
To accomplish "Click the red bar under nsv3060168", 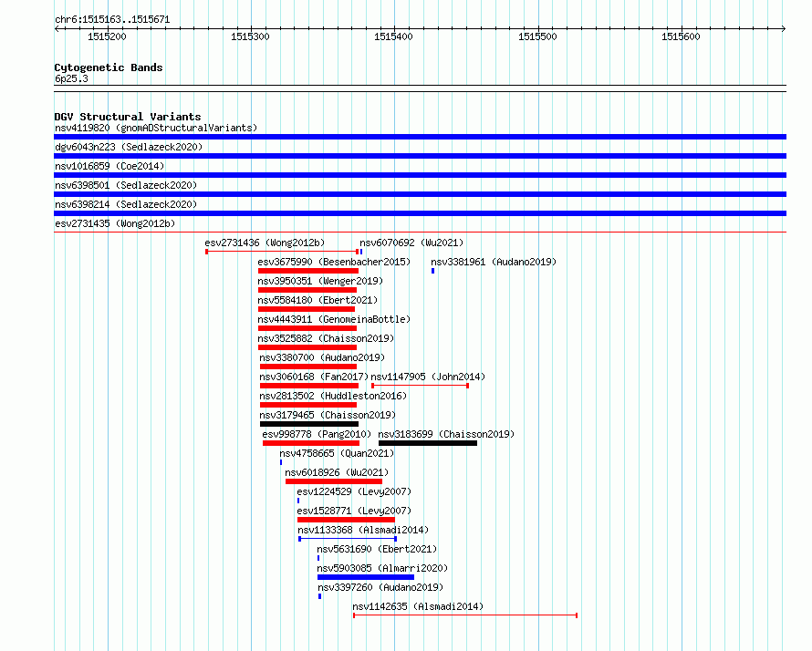I will coord(309,386).
